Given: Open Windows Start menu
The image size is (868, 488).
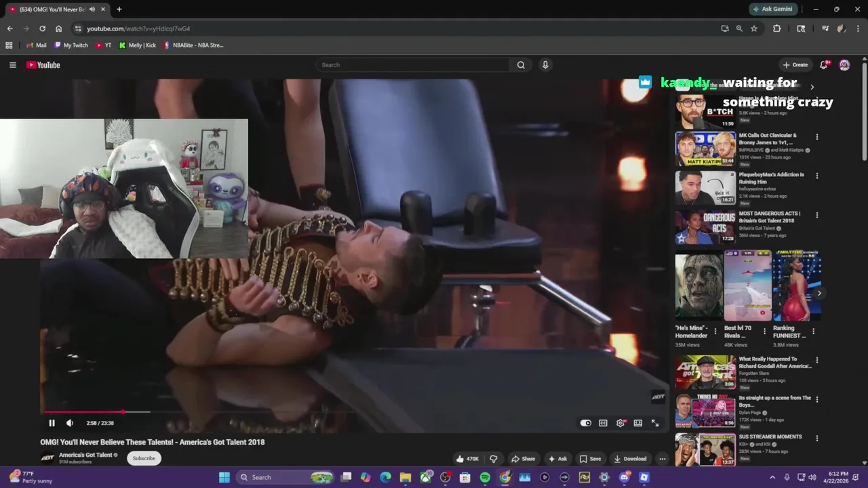Looking at the screenshot, I should click(x=224, y=477).
